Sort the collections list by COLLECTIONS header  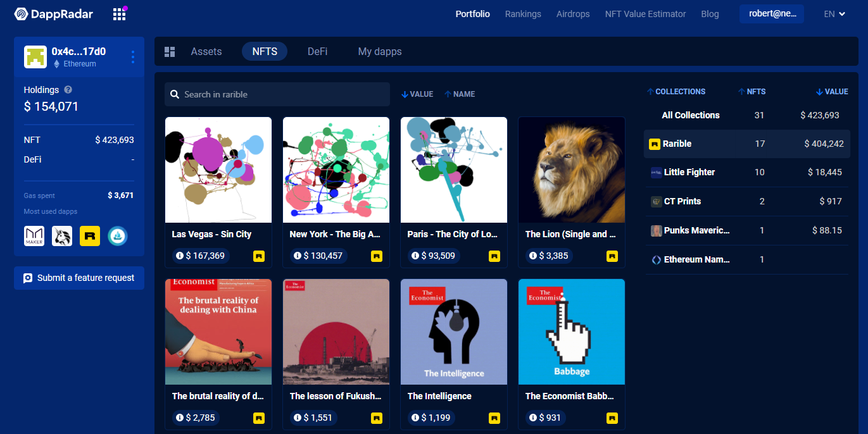click(x=676, y=92)
